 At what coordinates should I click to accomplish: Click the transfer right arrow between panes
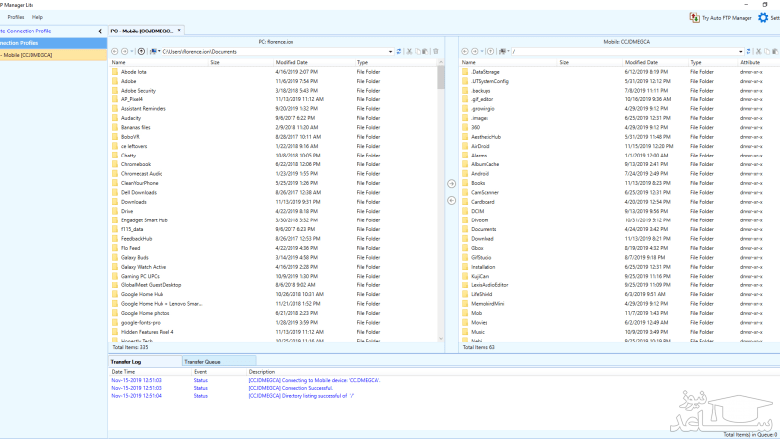coord(451,184)
